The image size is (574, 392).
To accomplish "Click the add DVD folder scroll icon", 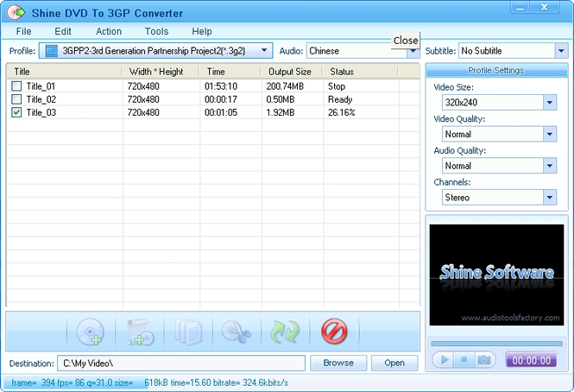I will point(140,332).
